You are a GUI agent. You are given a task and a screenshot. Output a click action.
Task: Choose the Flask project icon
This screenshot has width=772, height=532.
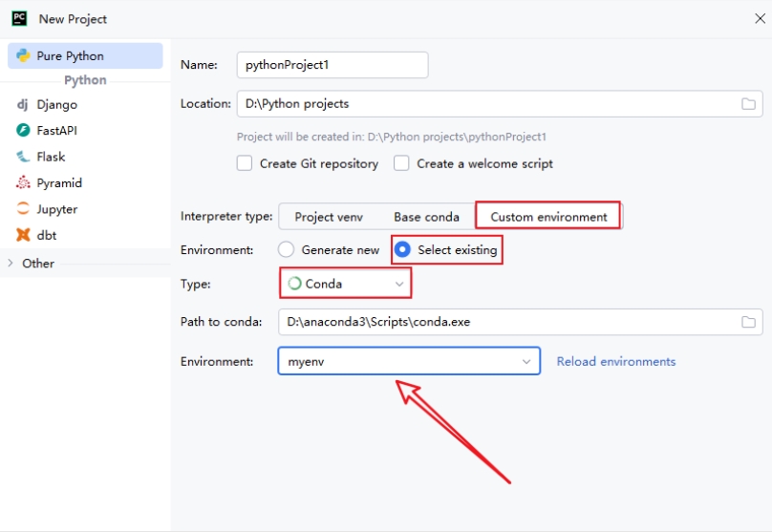23,157
